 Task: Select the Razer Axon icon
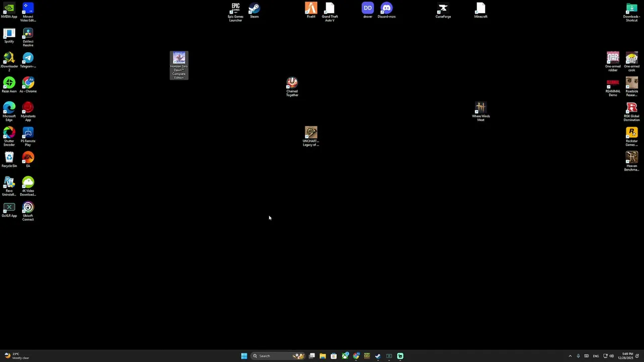click(9, 85)
